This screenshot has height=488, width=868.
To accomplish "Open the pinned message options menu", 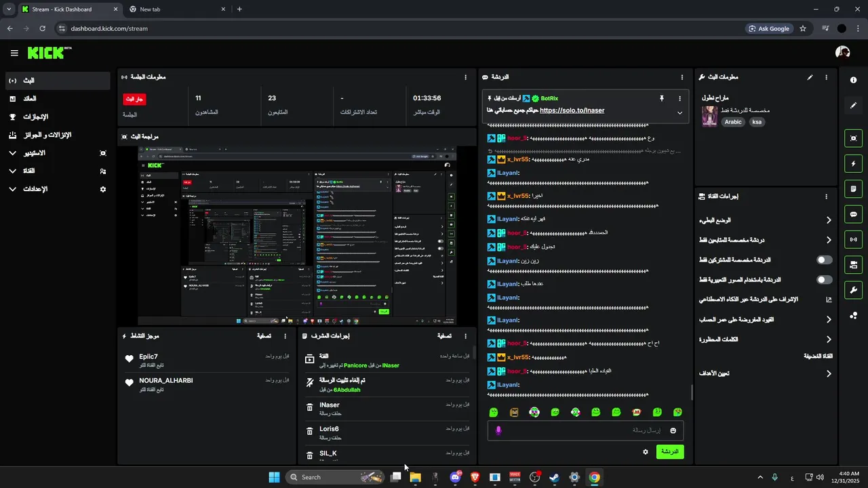I will (x=679, y=98).
